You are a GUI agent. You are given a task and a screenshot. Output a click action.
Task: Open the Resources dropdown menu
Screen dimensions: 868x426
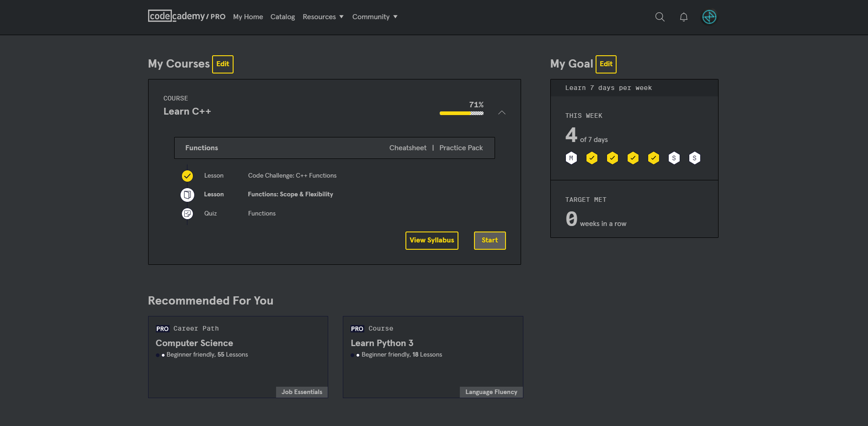pyautogui.click(x=323, y=16)
